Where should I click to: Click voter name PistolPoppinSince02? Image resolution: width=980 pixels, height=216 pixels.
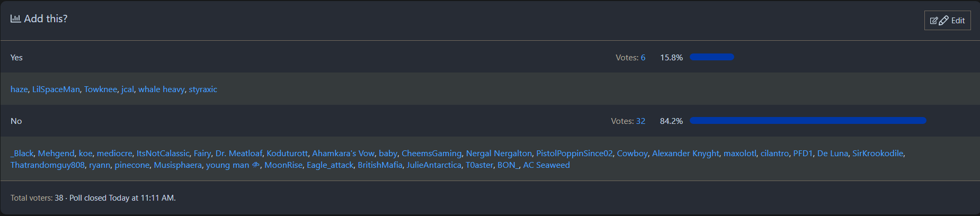(574, 154)
